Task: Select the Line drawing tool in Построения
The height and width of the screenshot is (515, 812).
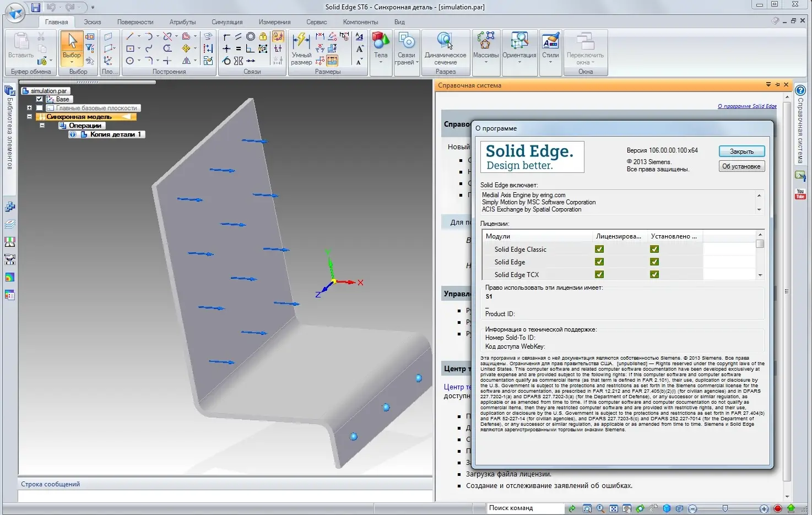Action: click(130, 36)
